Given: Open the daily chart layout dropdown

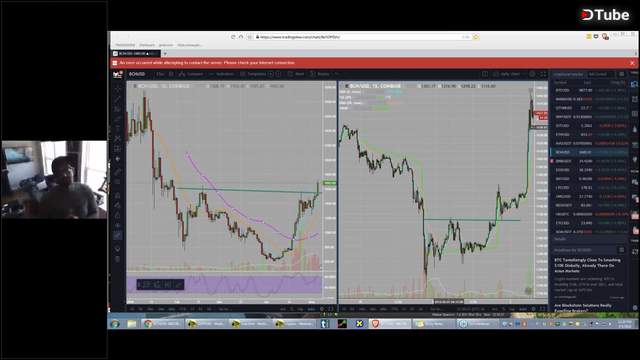Looking at the screenshot, I should click(509, 74).
